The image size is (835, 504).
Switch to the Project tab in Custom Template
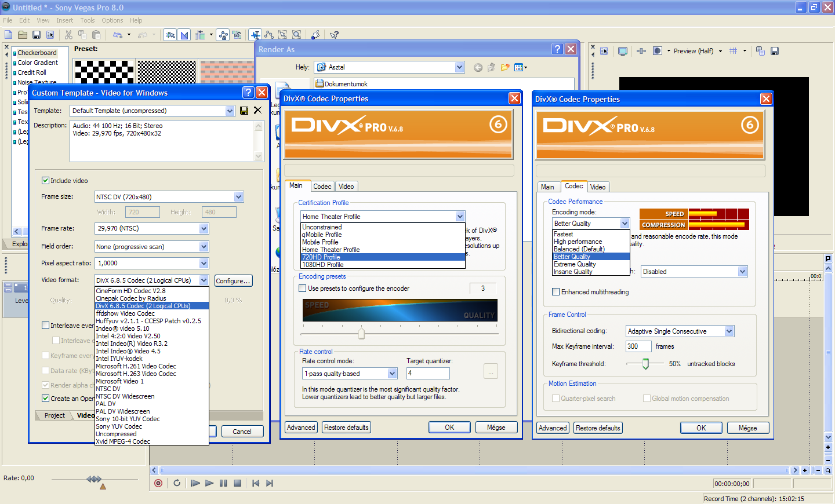[x=55, y=415]
